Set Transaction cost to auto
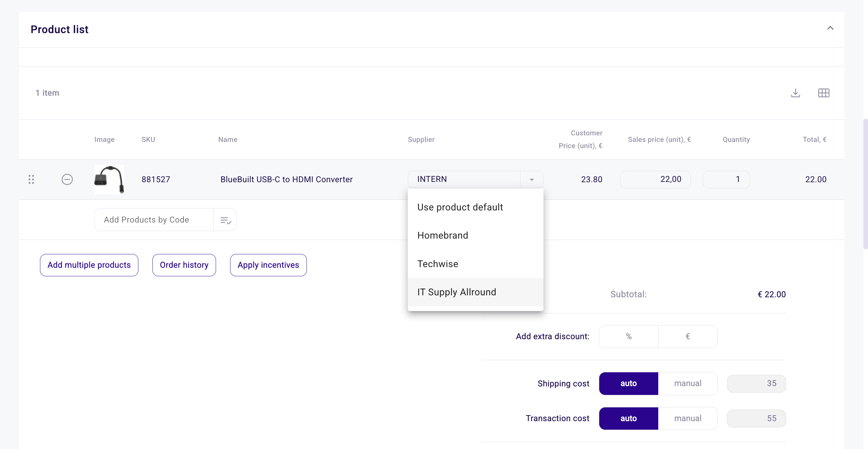 (x=628, y=418)
